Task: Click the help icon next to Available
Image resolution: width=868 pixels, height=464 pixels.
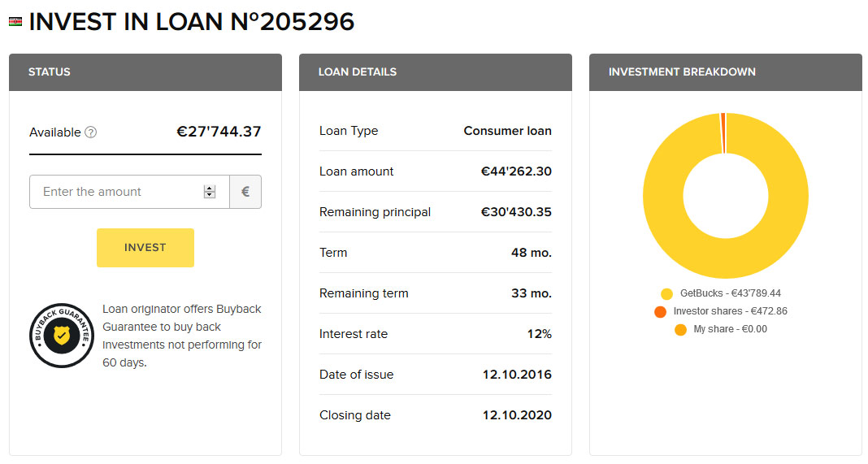Action: [x=91, y=132]
